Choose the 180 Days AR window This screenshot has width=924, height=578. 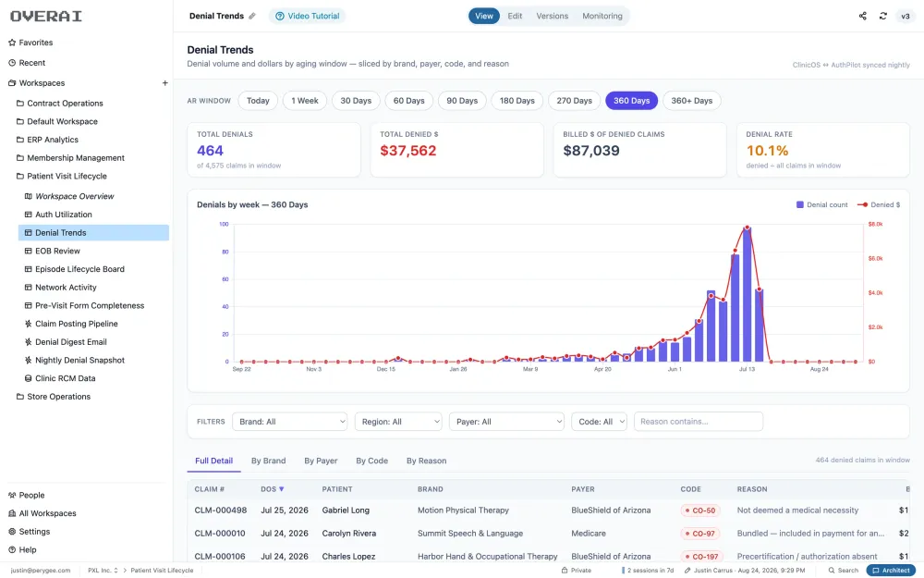coord(517,101)
